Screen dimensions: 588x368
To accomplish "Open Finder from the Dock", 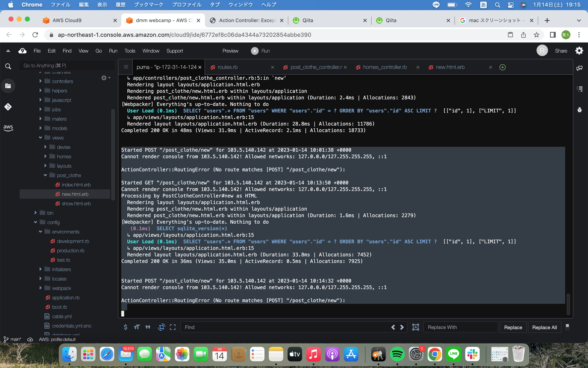I will click(x=69, y=354).
